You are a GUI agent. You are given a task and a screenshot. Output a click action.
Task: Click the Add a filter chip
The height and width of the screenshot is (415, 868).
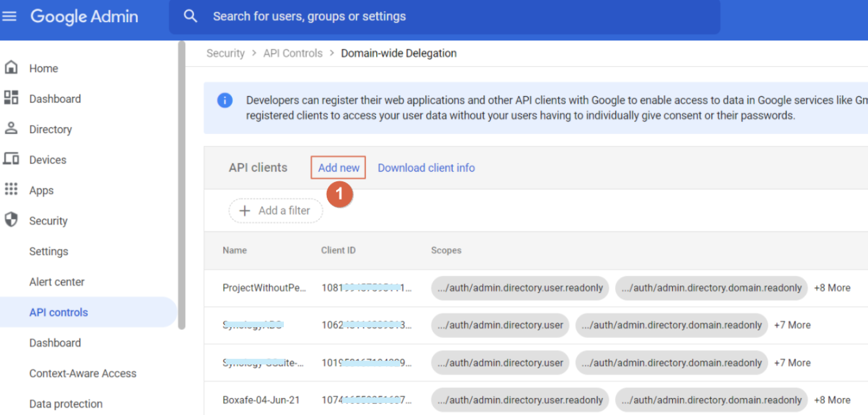point(276,211)
